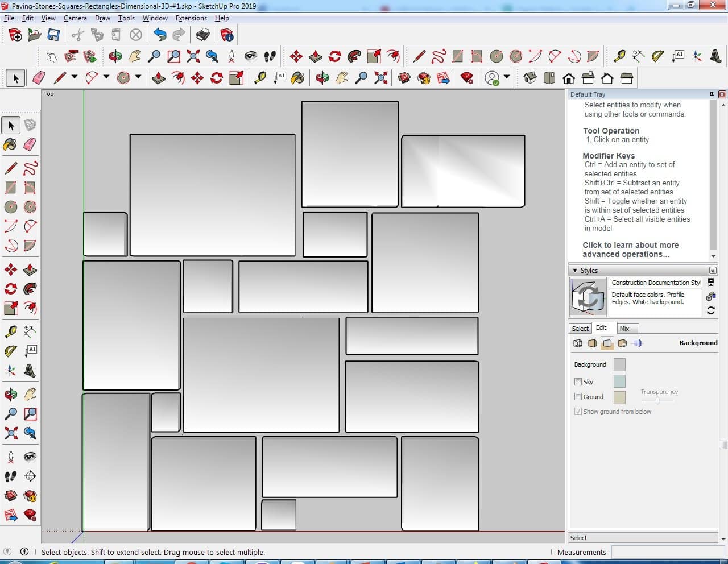This screenshot has width=728, height=564.
Task: Click the Print icon in toolbar
Action: [x=202, y=35]
